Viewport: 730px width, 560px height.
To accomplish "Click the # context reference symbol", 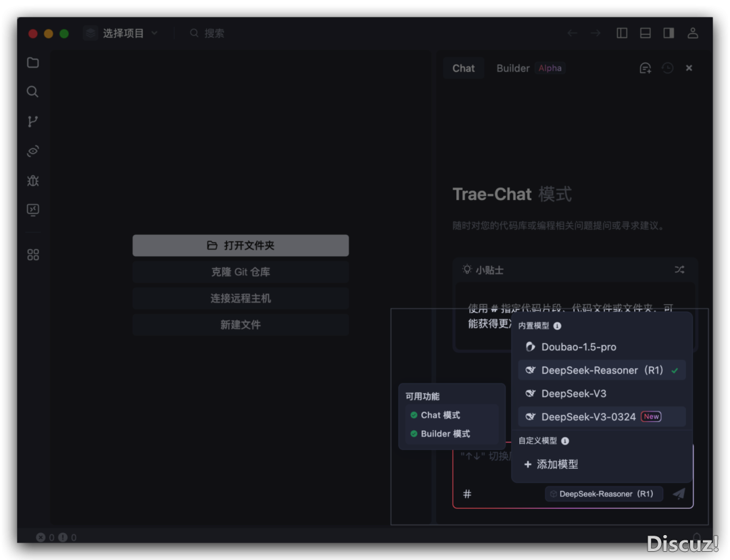I will 467,494.
